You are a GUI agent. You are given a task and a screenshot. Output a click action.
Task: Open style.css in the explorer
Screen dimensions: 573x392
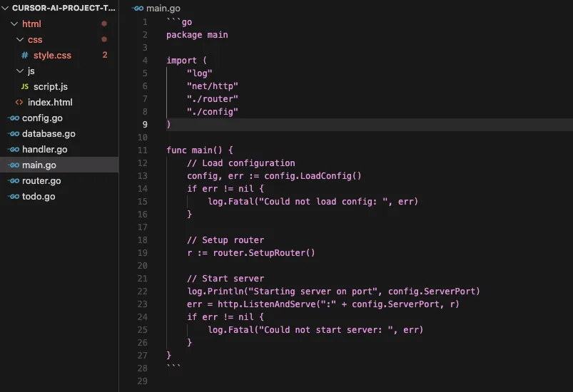pos(52,55)
